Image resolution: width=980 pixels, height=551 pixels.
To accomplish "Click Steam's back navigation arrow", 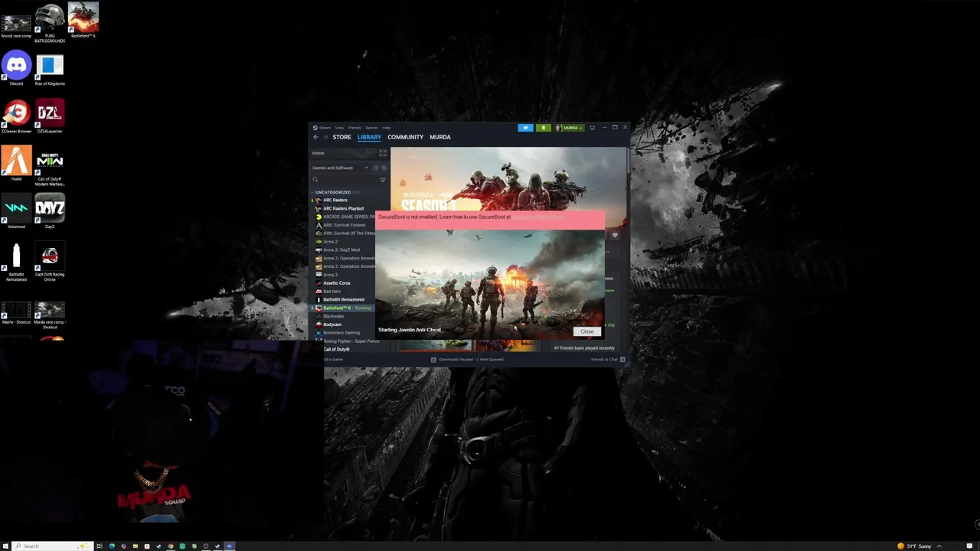I will [x=315, y=137].
